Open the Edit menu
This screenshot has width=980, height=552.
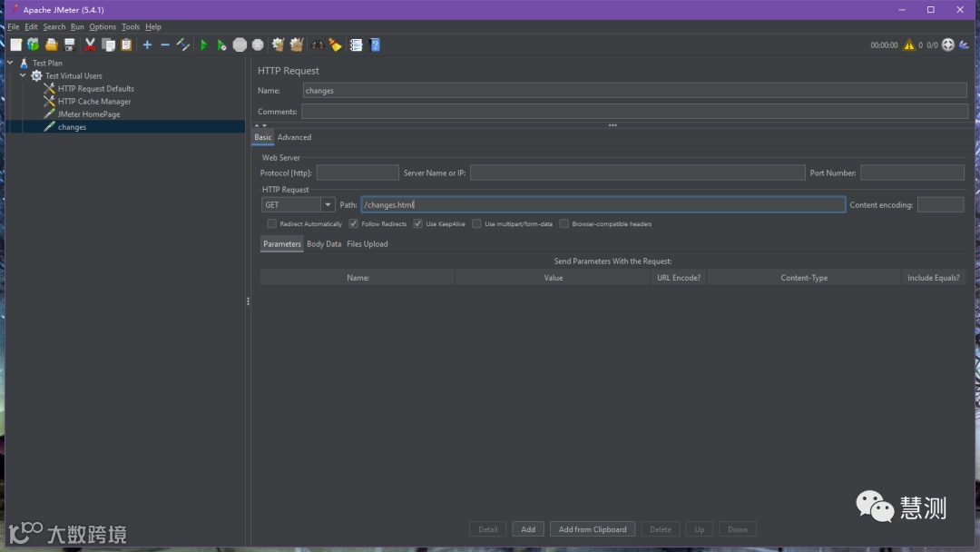coord(31,27)
